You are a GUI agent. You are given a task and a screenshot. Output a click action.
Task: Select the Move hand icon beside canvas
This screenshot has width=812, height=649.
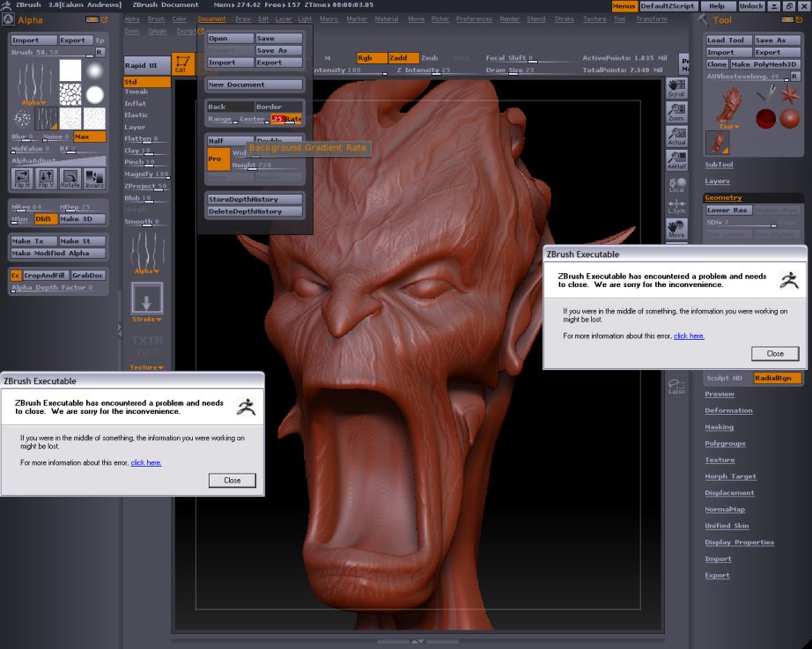[676, 228]
